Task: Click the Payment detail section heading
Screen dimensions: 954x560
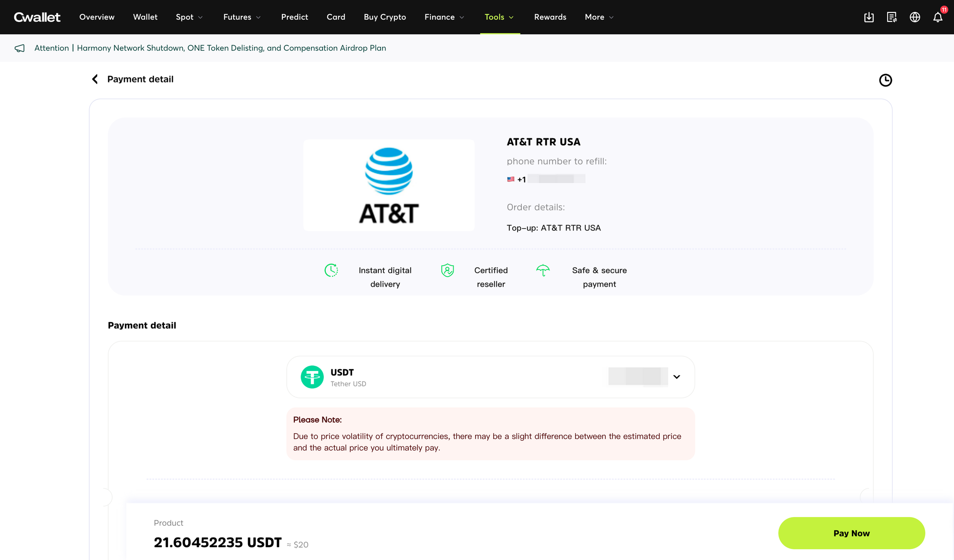Action: (142, 325)
